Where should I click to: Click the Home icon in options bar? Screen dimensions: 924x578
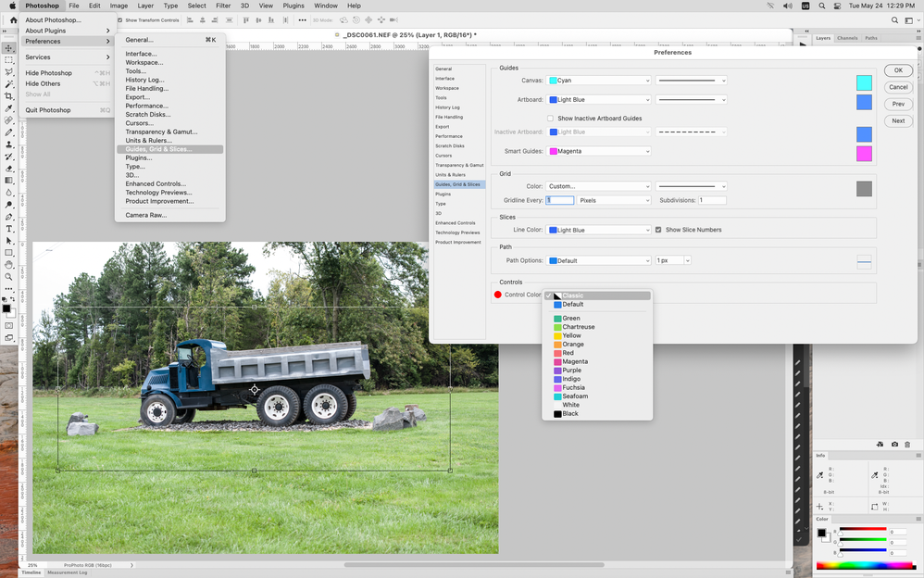pyautogui.click(x=13, y=19)
